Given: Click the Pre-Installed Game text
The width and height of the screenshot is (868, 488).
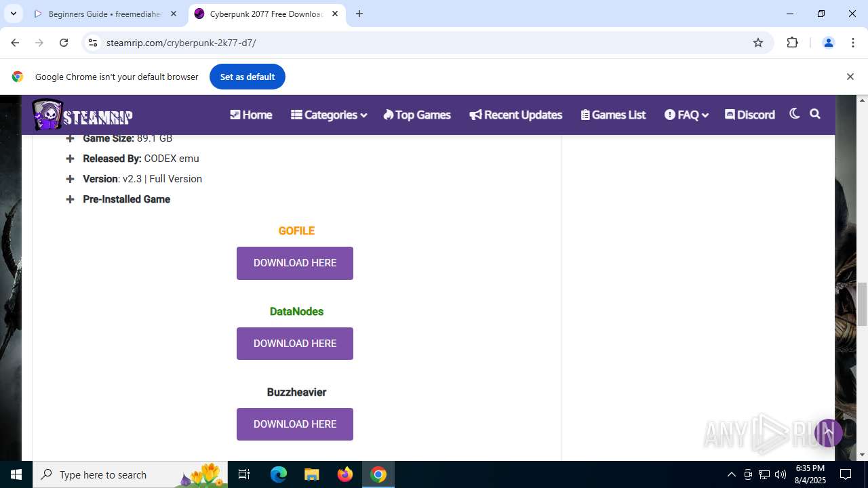Looking at the screenshot, I should 126,199.
